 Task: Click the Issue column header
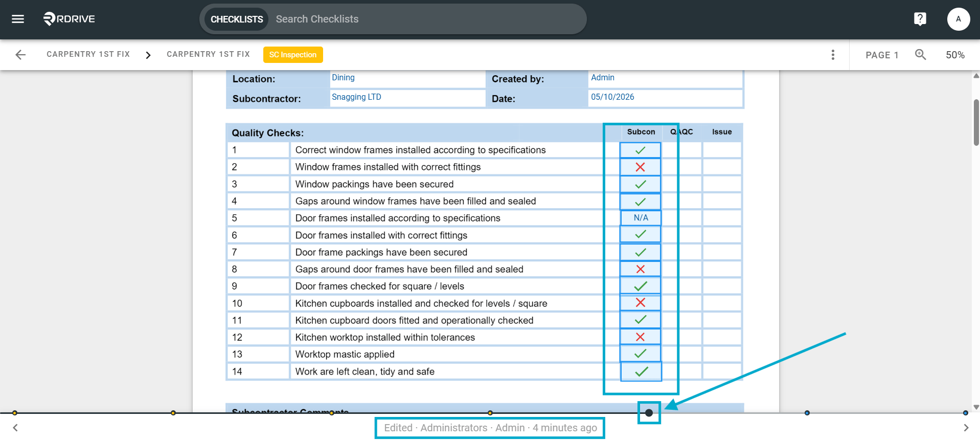(722, 132)
